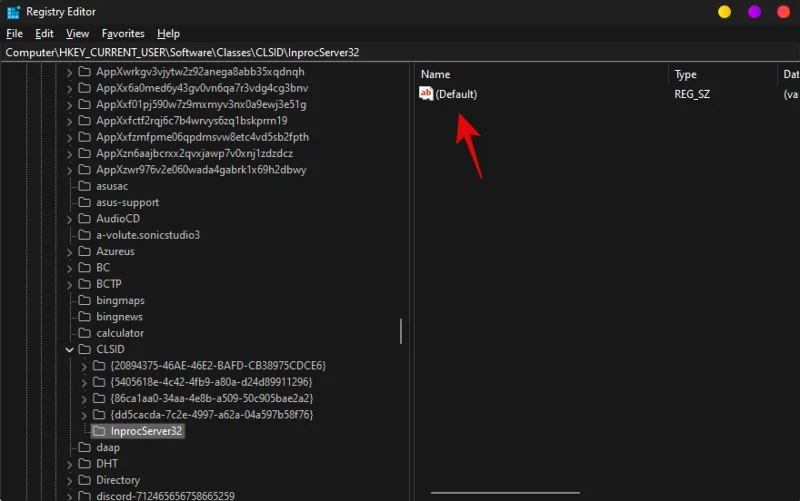
Task: Click the folder icon of BCTP
Action: (x=84, y=284)
